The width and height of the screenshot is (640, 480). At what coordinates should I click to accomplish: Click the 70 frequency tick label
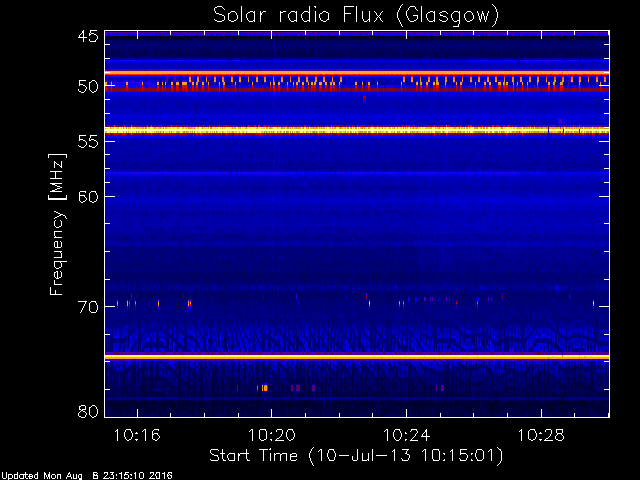click(88, 307)
